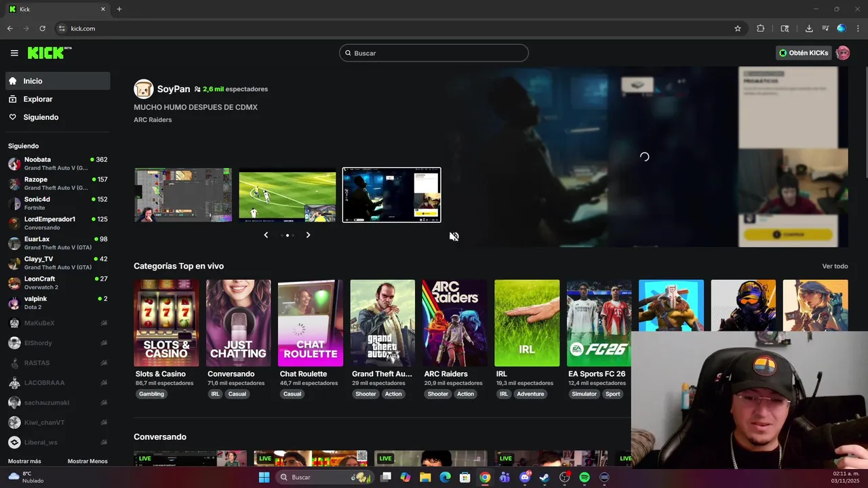Show previous featured streams with left arrow
This screenshot has width=868, height=488.
tap(266, 235)
